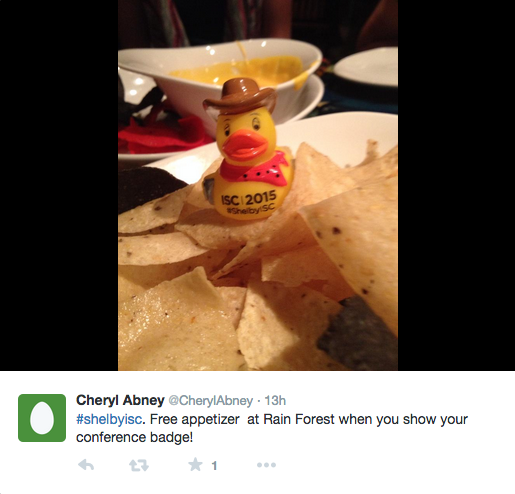515x494 pixels.
Task: Click the duck's brown cowboy hat
Action: click(240, 96)
